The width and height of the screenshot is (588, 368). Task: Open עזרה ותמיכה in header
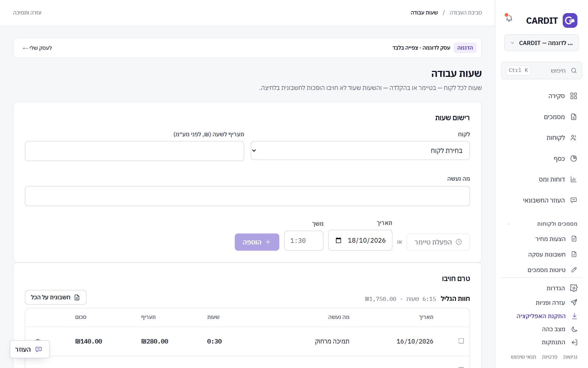[27, 13]
